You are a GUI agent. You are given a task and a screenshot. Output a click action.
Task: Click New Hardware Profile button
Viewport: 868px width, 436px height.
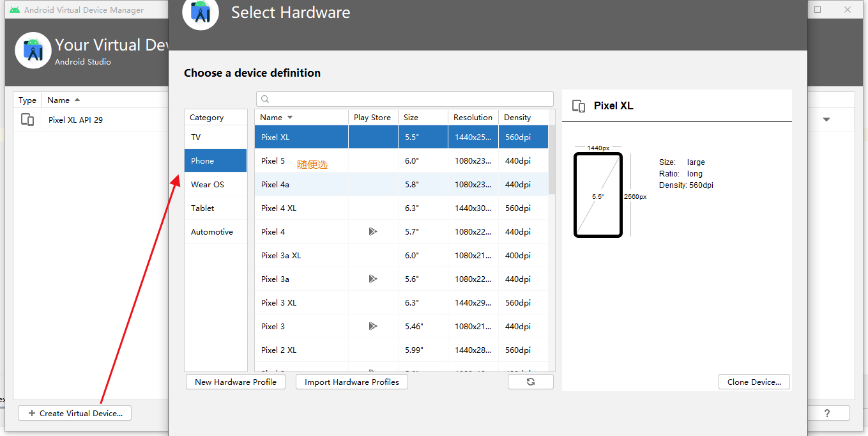tap(236, 382)
